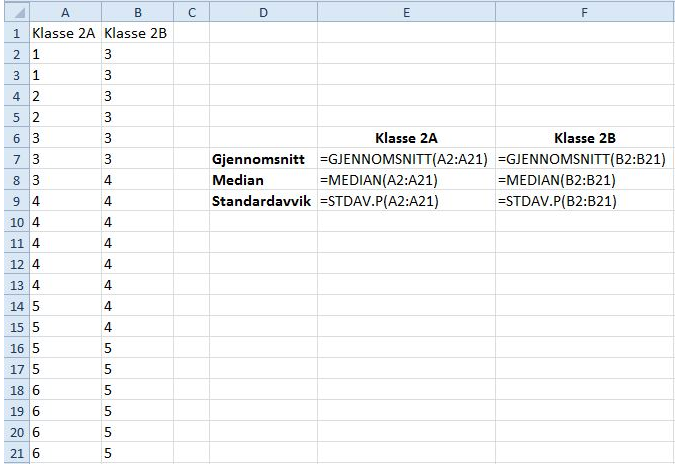Select column D header
The width and height of the screenshot is (677, 465).
coord(263,11)
